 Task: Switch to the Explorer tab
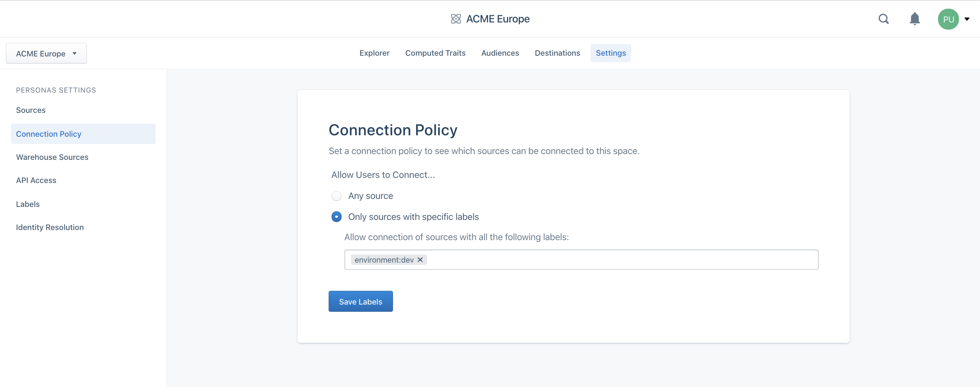click(x=374, y=53)
